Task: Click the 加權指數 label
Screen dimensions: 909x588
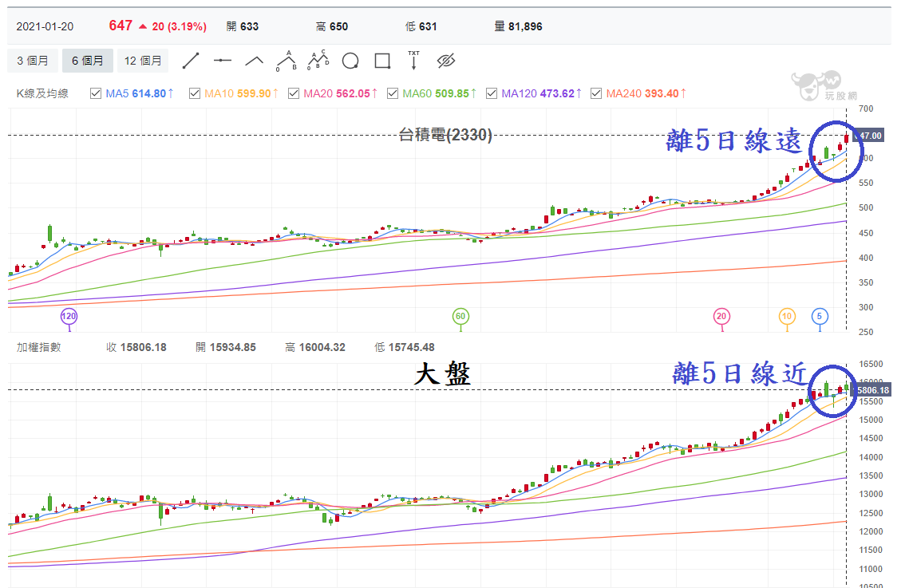Action: 39,347
